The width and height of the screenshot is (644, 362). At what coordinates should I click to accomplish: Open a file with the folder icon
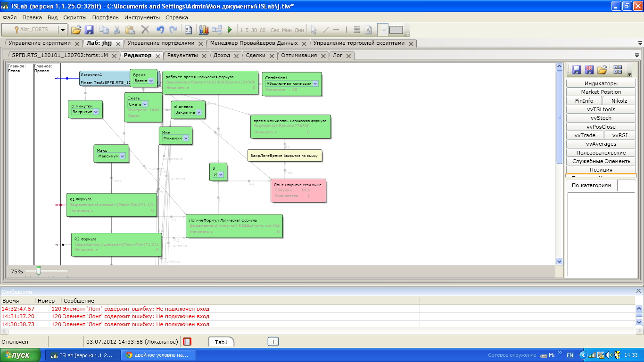coord(76,30)
